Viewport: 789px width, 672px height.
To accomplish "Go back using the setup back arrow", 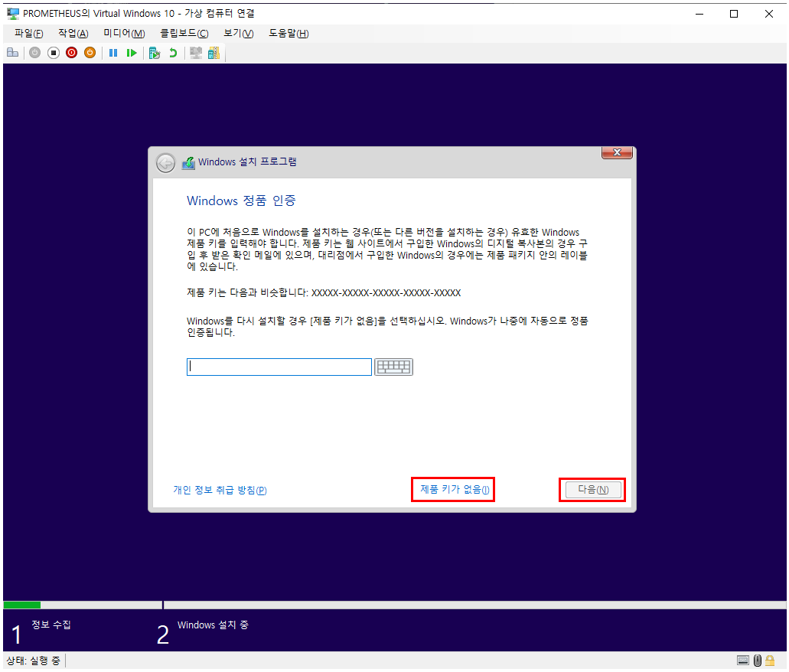I will click(x=165, y=163).
